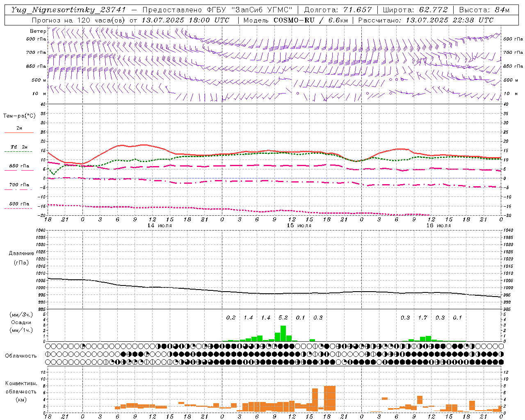Click the 0.2 precipitation total
The height and width of the screenshot is (420, 525).
point(231,318)
